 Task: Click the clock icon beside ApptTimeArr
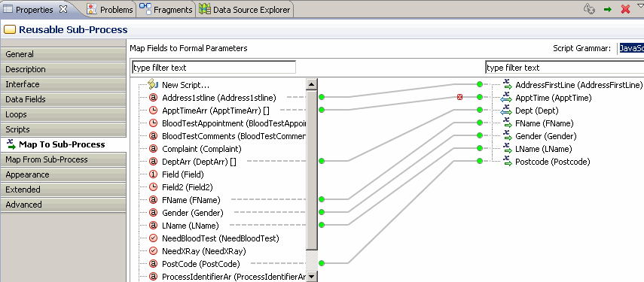(153, 111)
